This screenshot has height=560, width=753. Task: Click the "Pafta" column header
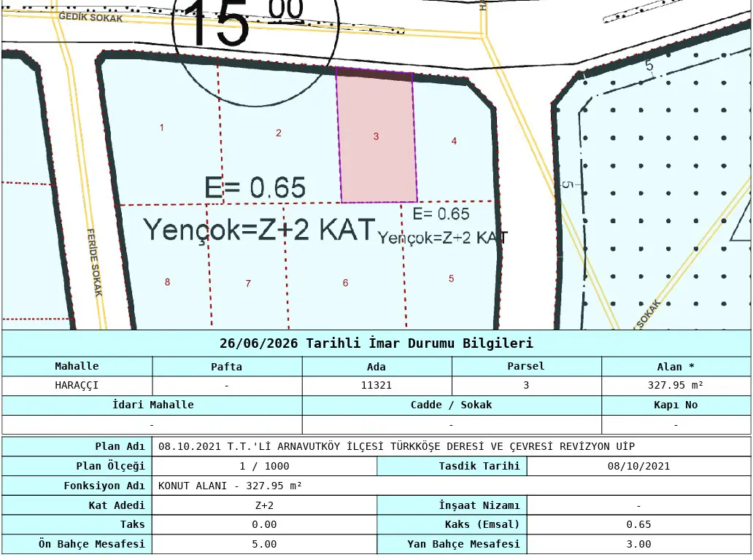(227, 367)
